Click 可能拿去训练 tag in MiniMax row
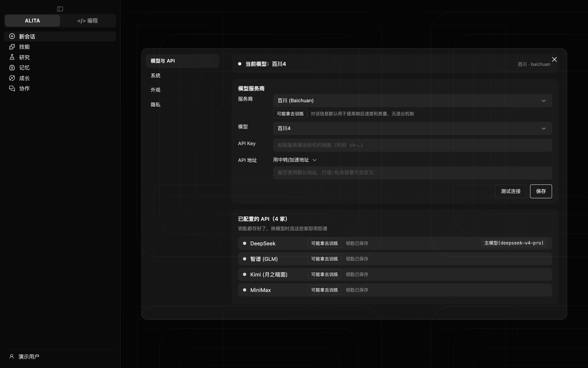This screenshot has height=368, width=588. coord(324,290)
